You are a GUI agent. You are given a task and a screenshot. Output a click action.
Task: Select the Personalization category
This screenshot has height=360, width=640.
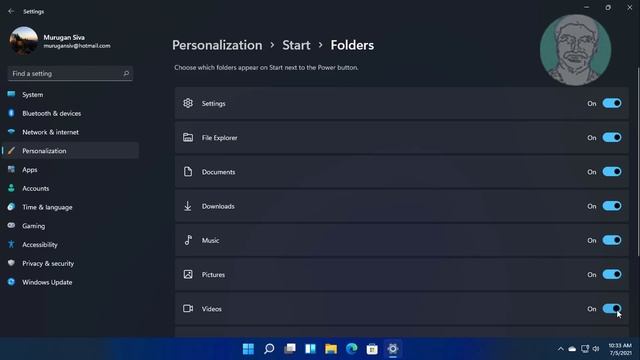(70, 151)
